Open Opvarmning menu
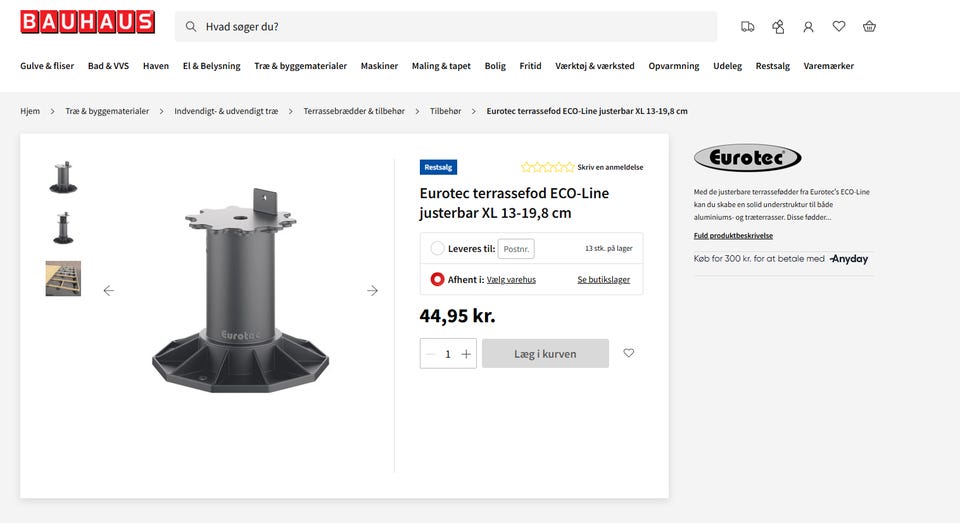The width and height of the screenshot is (960, 523). [673, 66]
